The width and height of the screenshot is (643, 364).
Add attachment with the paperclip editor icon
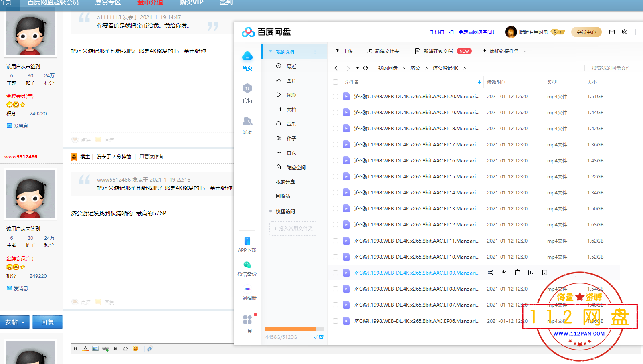[150, 348]
